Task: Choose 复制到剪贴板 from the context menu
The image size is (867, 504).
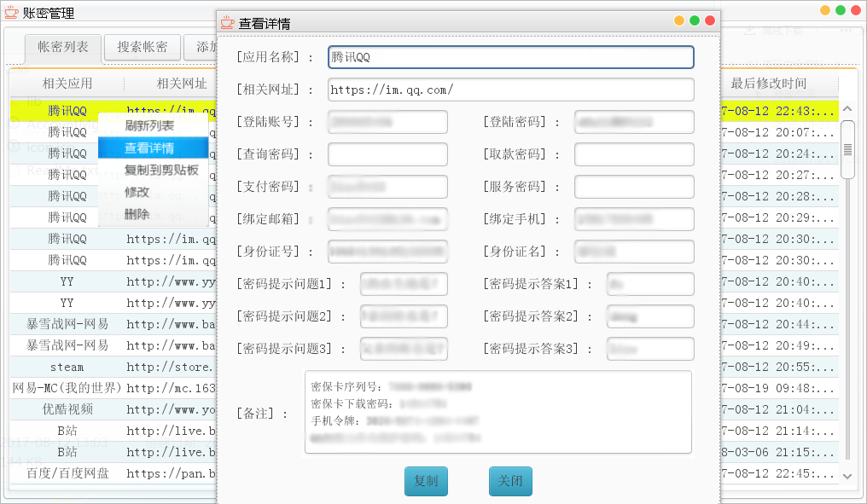Action: pyautogui.click(x=153, y=171)
